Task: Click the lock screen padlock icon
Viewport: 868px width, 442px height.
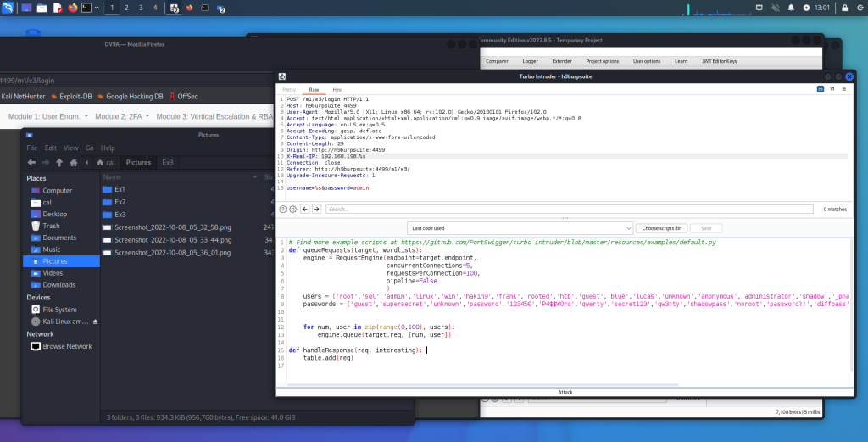Action: 845,8
